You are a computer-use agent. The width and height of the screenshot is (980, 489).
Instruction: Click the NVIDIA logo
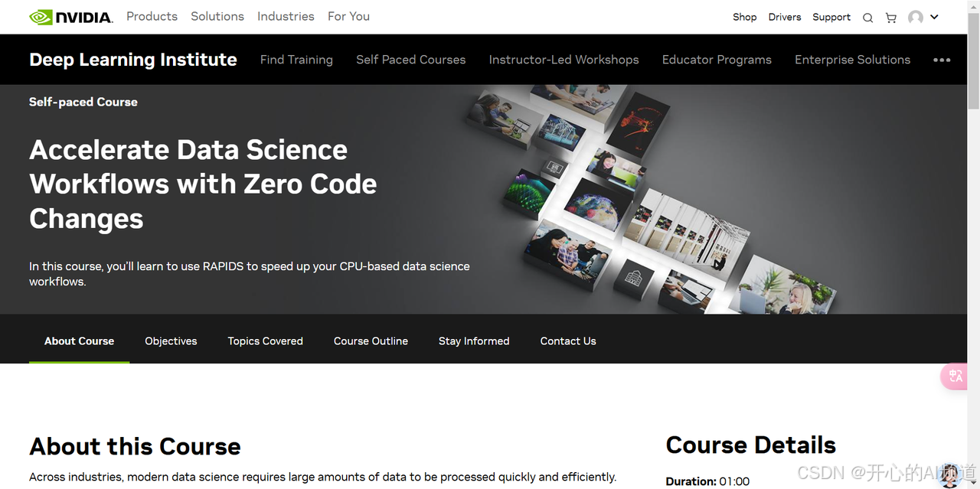[71, 17]
